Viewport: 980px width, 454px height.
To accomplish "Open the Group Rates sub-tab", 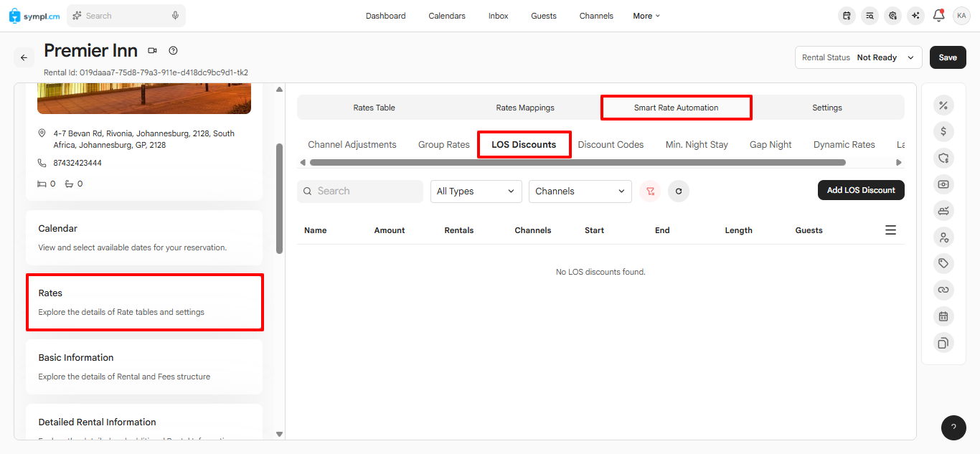I will [x=444, y=144].
